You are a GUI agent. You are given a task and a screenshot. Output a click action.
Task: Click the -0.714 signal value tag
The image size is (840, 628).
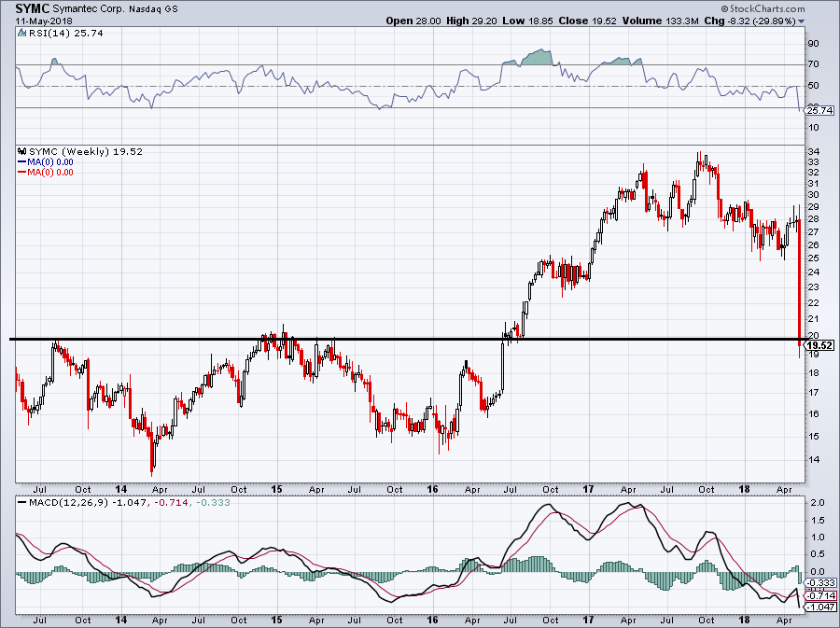[821, 596]
